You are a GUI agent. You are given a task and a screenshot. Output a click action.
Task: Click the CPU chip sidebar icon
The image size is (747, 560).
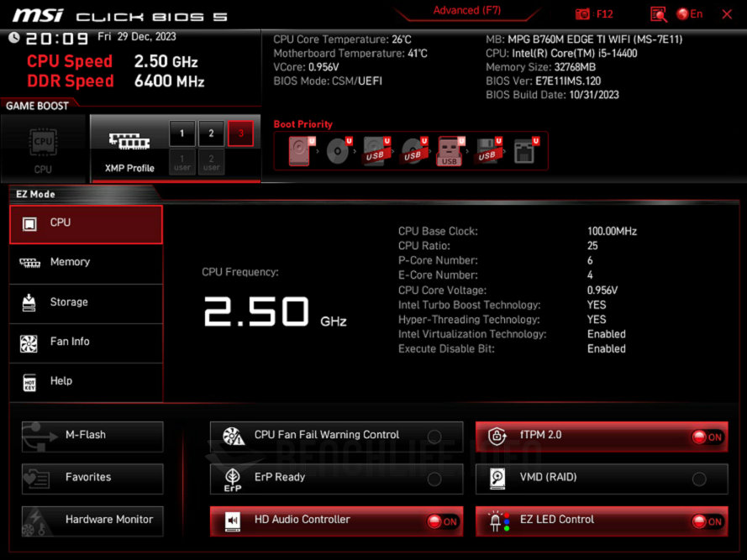click(29, 224)
